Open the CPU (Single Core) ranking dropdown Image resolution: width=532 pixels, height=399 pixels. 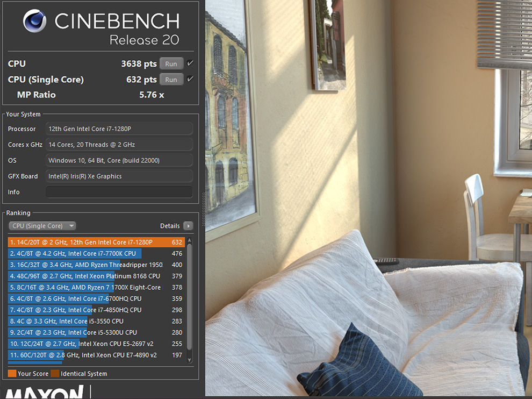click(42, 226)
